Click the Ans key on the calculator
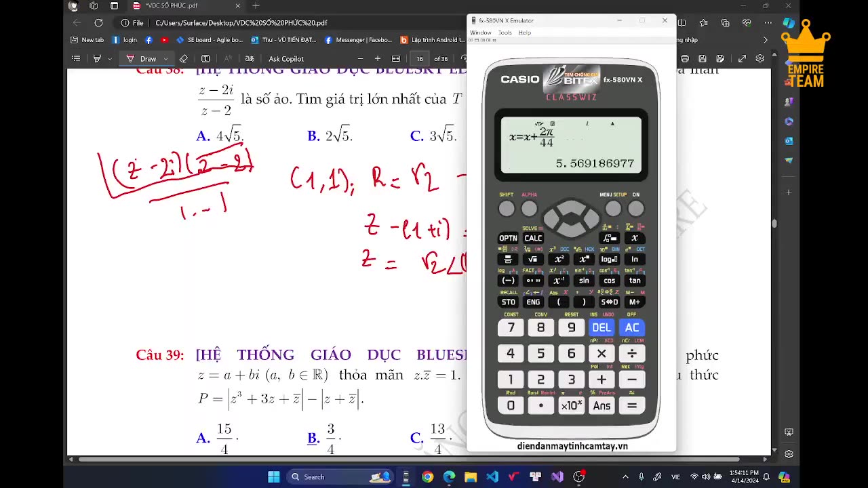868x488 pixels. pos(601,405)
